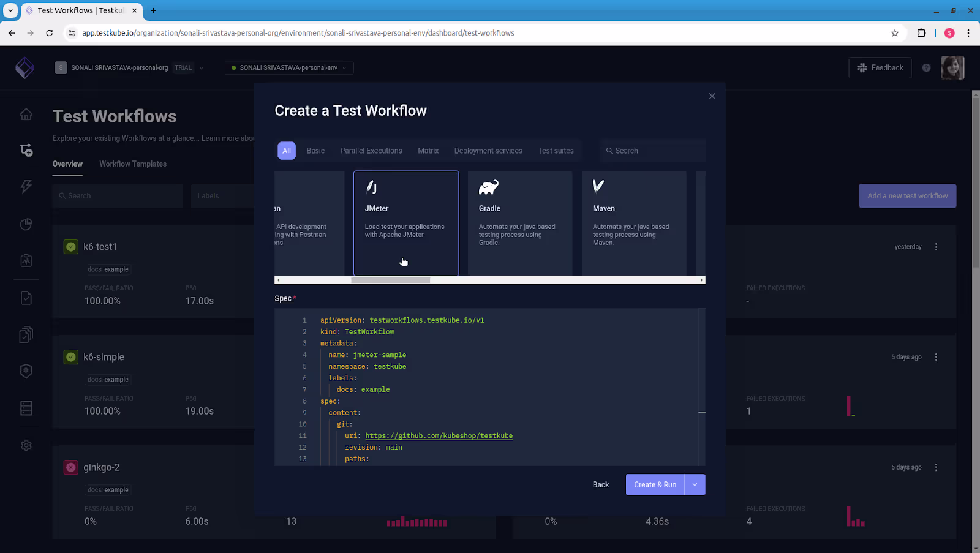Select the Deployment services tab
980x553 pixels.
tap(488, 151)
